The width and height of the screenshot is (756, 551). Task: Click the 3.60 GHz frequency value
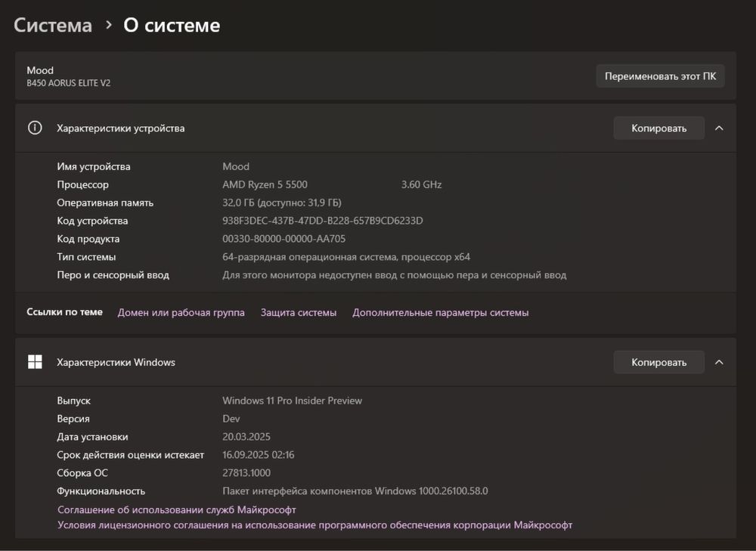[421, 184]
